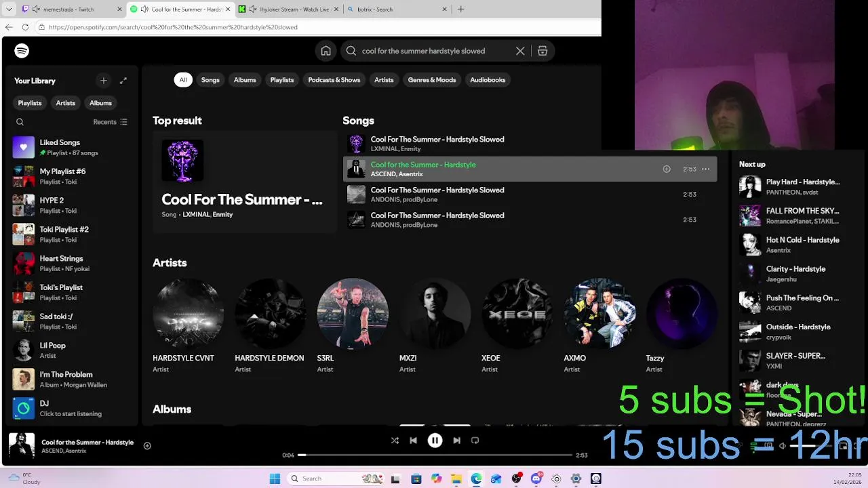The height and width of the screenshot is (488, 868).
Task: Filter the library by Albums chip
Action: (x=100, y=103)
